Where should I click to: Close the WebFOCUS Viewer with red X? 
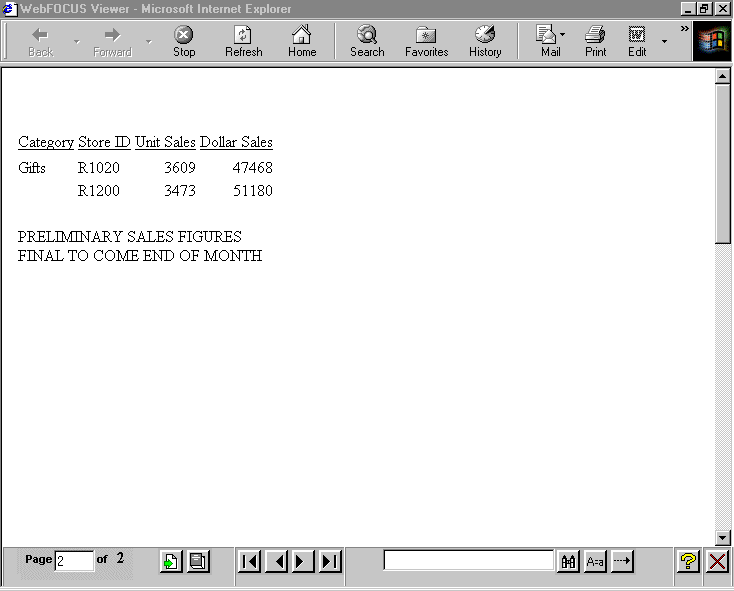click(x=718, y=561)
